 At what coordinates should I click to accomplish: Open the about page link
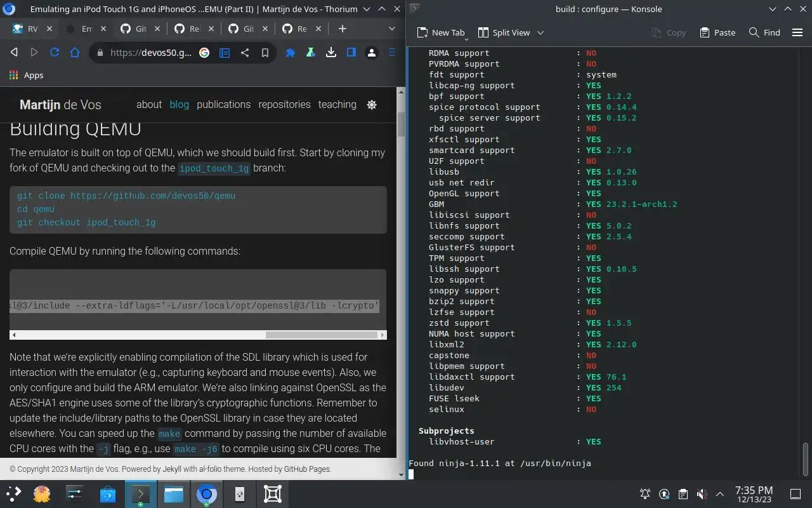tap(149, 104)
